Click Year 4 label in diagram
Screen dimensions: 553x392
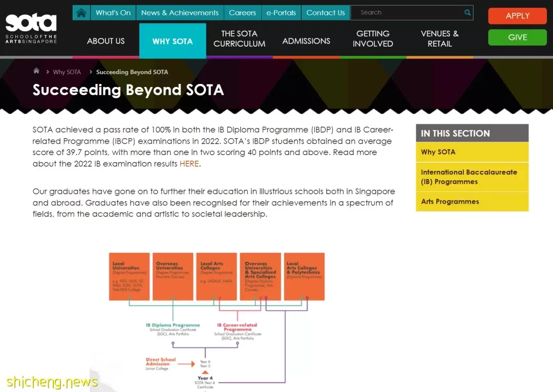point(205,378)
